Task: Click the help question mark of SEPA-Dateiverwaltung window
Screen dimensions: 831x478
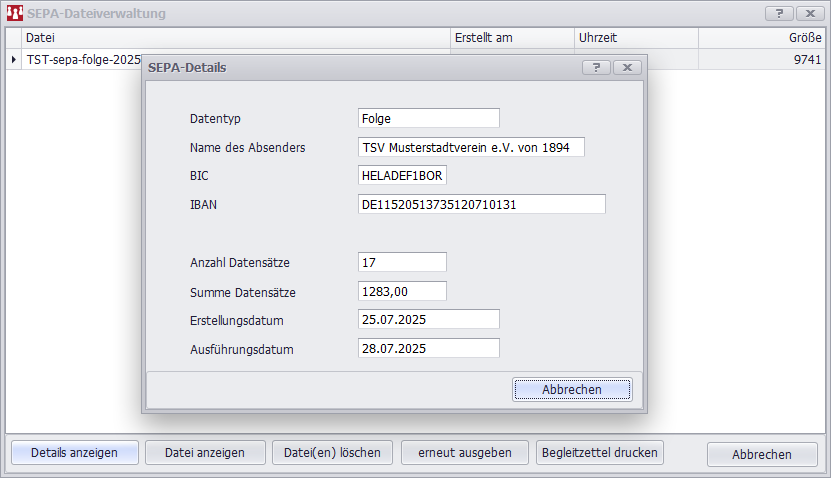Action: click(778, 14)
